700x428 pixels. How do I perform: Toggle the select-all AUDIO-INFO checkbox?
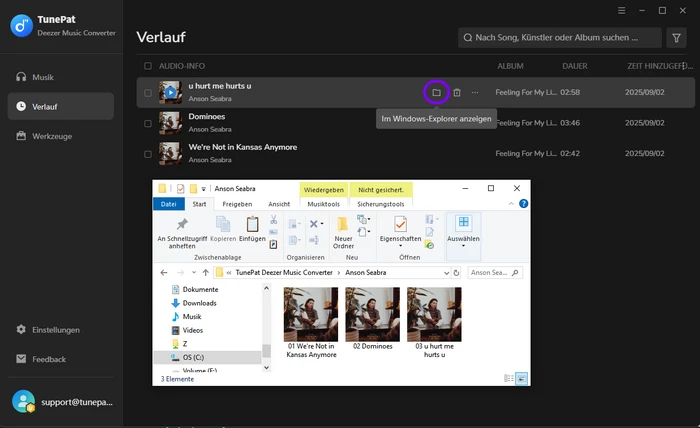click(x=148, y=66)
